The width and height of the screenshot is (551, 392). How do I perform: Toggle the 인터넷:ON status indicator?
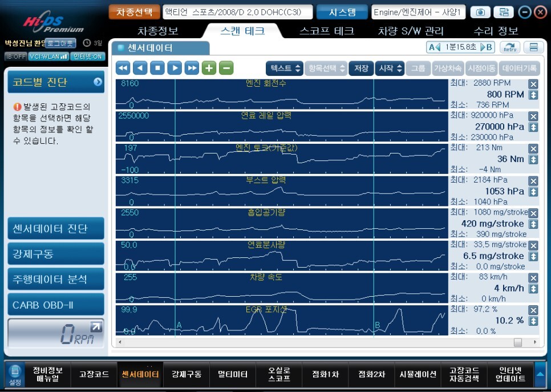click(87, 56)
